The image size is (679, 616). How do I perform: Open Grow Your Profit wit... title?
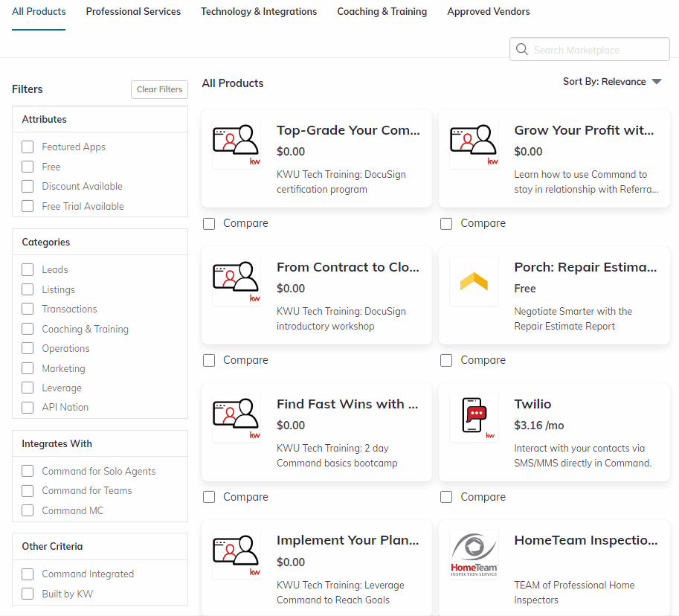click(584, 130)
